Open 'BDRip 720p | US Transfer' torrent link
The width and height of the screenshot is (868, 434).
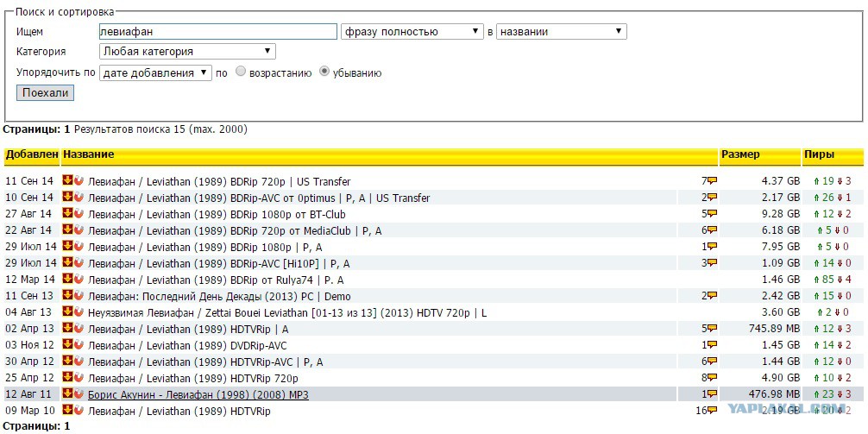click(x=219, y=181)
